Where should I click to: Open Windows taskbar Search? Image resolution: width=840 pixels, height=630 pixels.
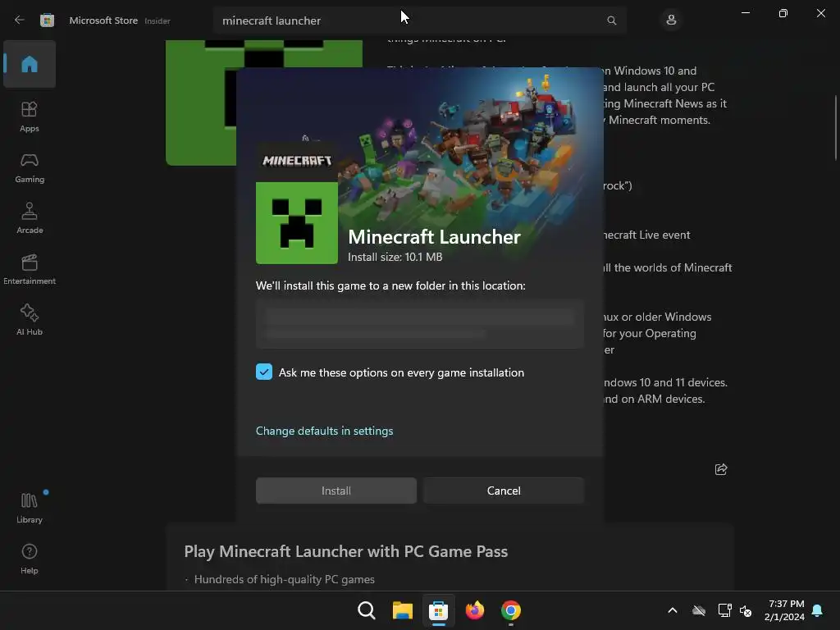pyautogui.click(x=367, y=610)
